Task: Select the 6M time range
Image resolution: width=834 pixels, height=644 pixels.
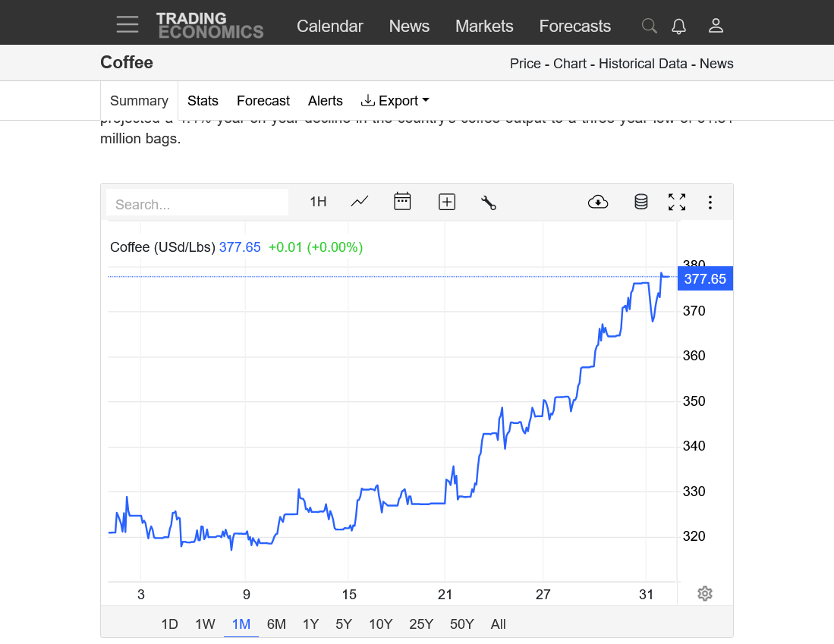Action: tap(276, 624)
